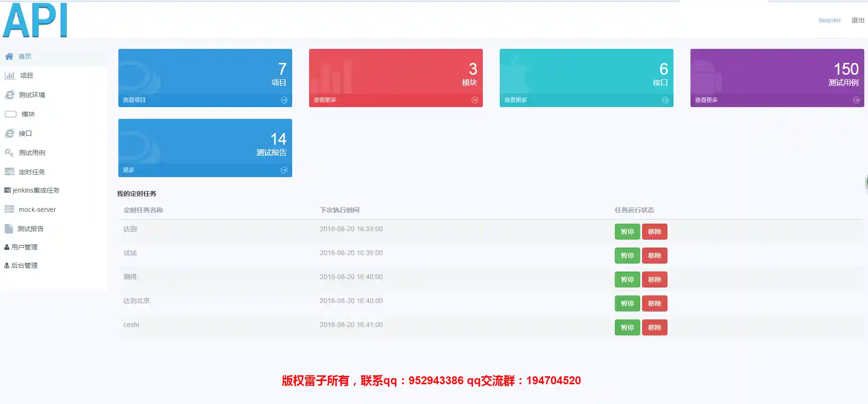Click the number 150 on 测试用例 card
This screenshot has width=868, height=404.
pyautogui.click(x=846, y=69)
